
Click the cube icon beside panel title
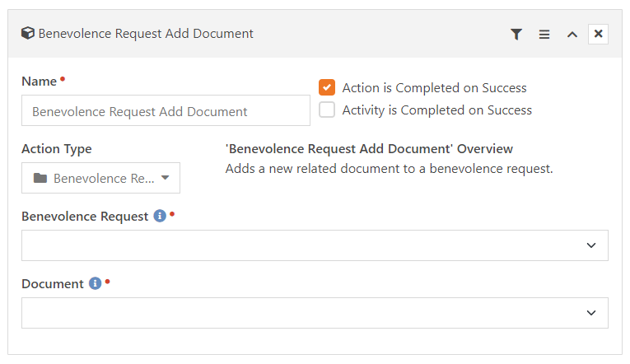[x=28, y=33]
